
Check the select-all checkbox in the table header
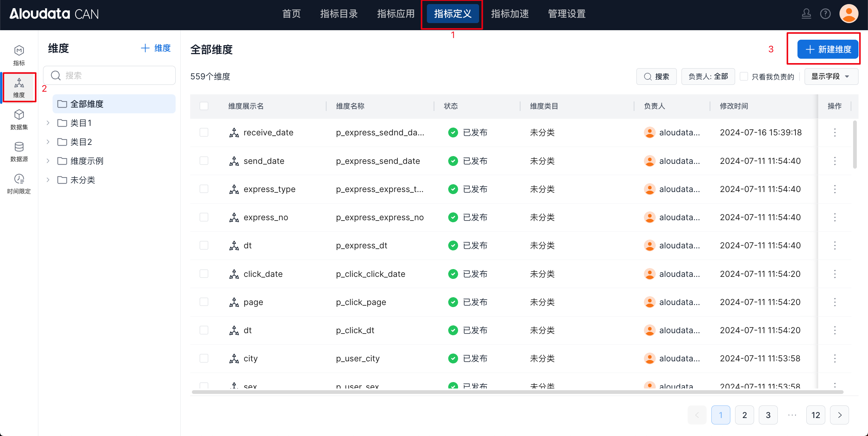(x=204, y=106)
